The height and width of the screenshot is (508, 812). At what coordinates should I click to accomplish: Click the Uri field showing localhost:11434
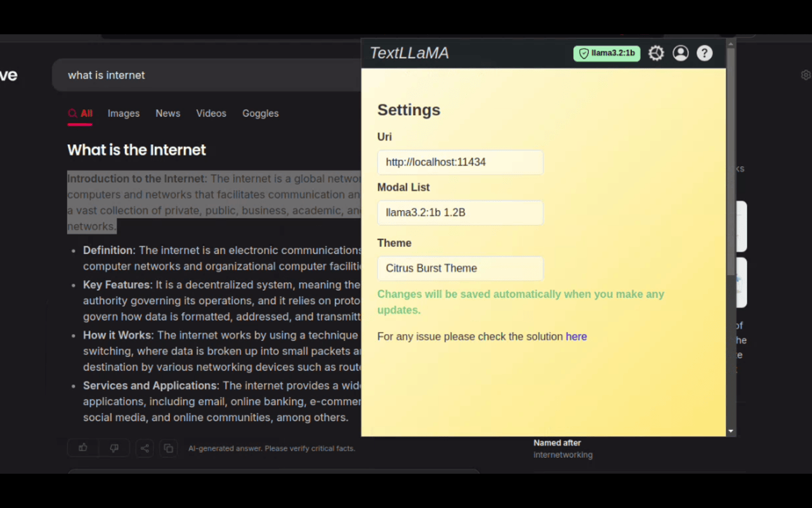pos(460,162)
